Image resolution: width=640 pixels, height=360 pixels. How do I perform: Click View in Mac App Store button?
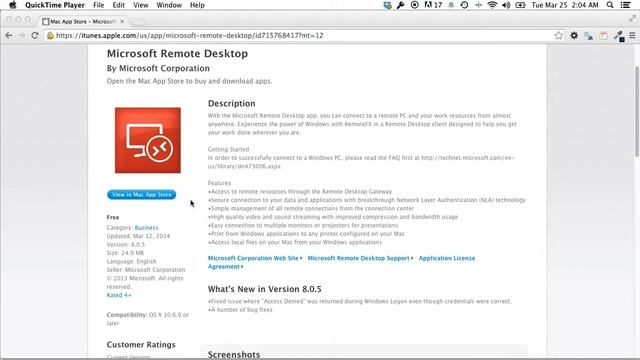[x=142, y=195]
